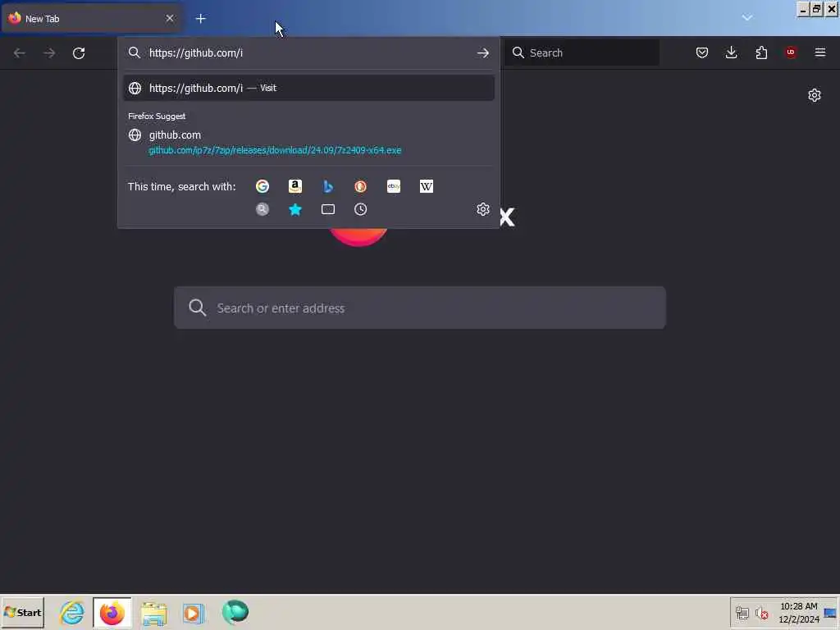Search this time with DuckDuckGo
Image resolution: width=840 pixels, height=630 pixels.
tap(361, 186)
